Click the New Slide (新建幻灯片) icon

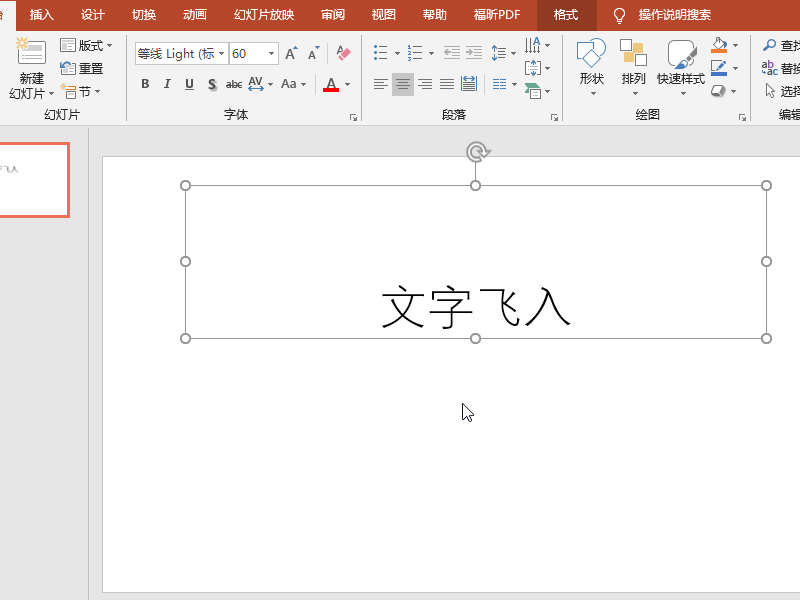(31, 51)
